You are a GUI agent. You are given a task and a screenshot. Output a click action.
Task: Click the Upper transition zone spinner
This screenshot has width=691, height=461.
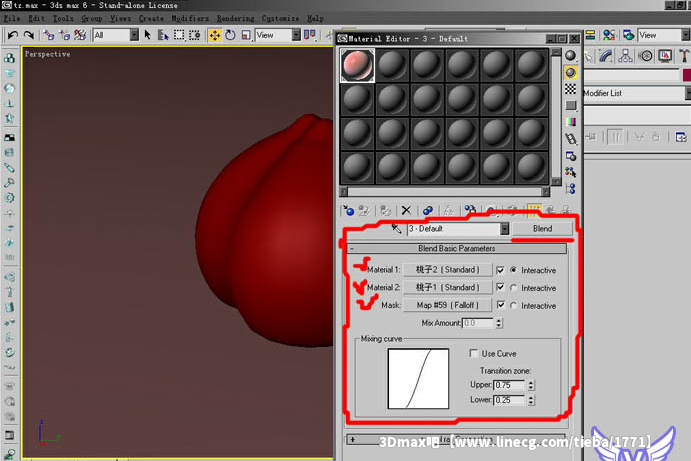click(x=531, y=385)
